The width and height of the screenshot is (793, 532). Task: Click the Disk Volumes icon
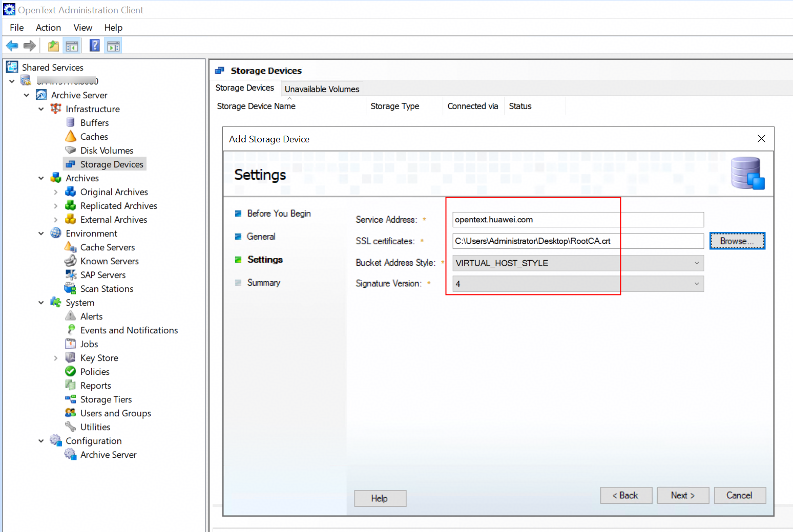(71, 150)
